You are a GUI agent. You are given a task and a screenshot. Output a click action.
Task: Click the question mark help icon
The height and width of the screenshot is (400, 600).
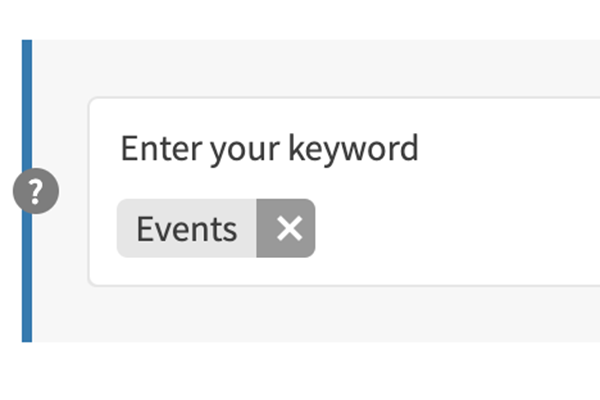pos(35,190)
